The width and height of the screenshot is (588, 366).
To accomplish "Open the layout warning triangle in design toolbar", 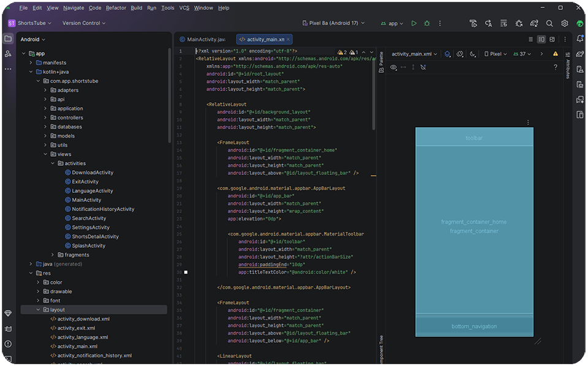I will 556,54.
